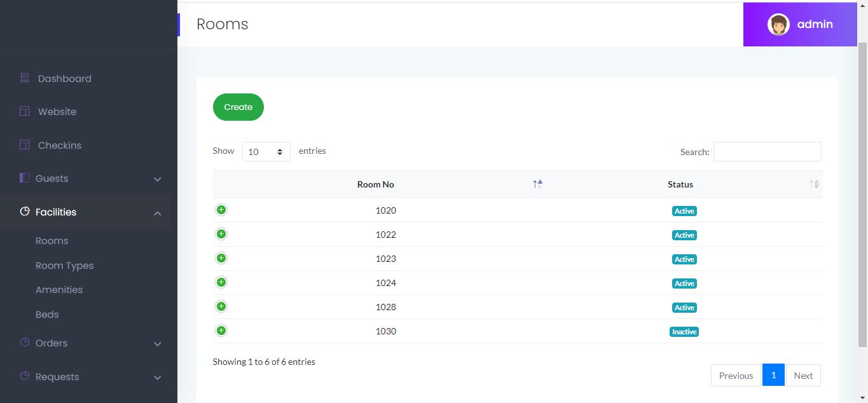Viewport: 868px width, 403px height.
Task: Open the admin user menu
Action: [800, 24]
